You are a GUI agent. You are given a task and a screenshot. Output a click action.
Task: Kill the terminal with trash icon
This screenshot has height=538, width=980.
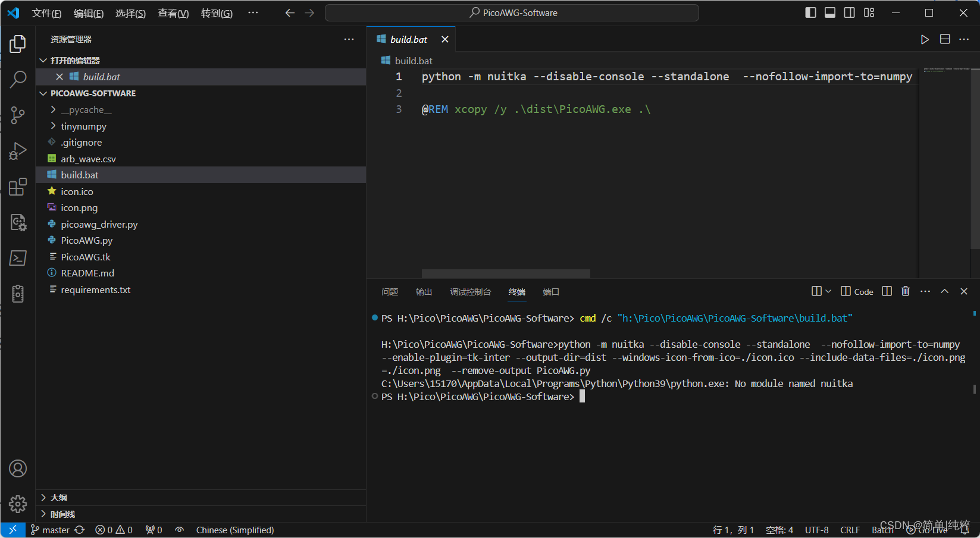tap(906, 291)
